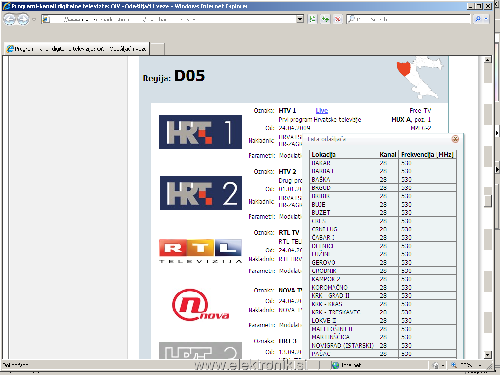This screenshot has height=375, width=500.
Task: Select the BUJE location row
Action: (382, 204)
